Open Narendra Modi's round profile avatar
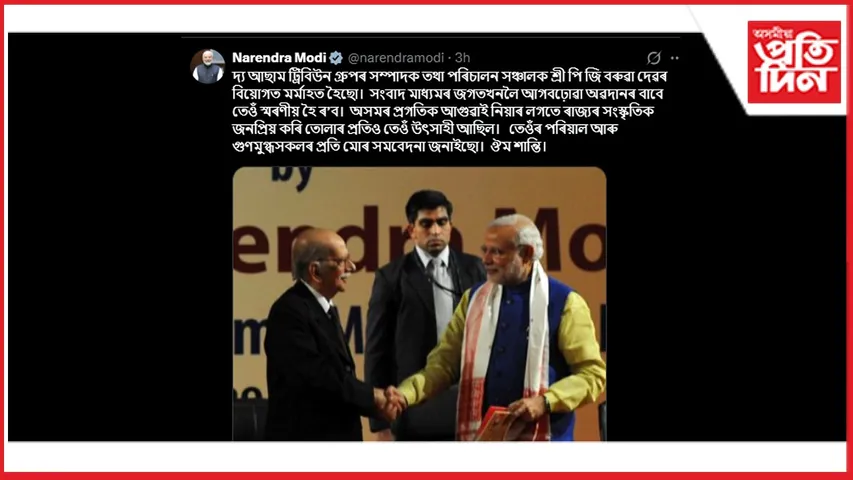 pos(208,66)
